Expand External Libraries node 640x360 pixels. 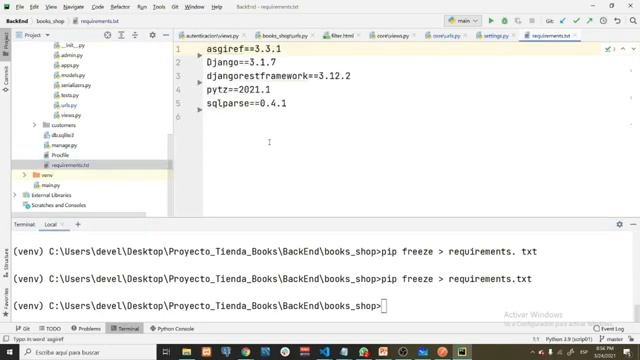coord(15,195)
